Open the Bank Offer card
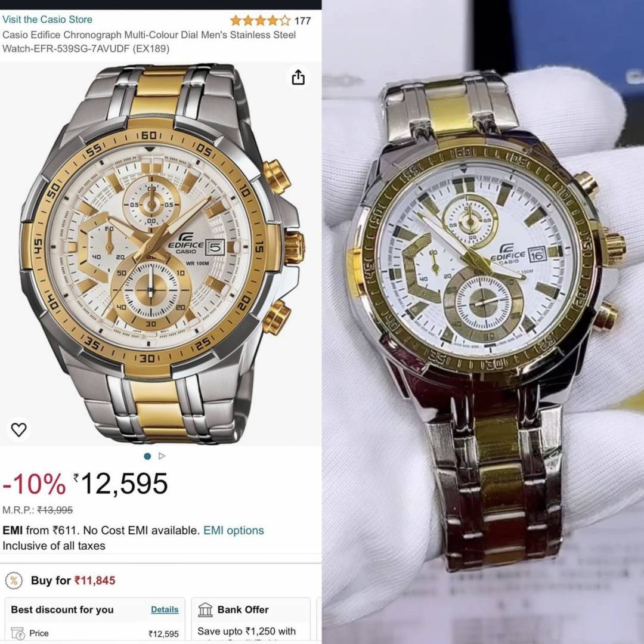The image size is (644, 644). pos(250,620)
